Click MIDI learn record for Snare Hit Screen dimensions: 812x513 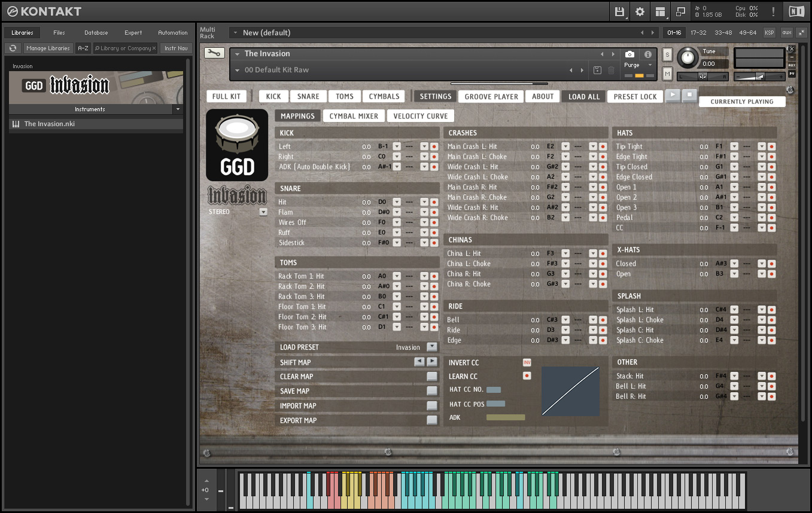click(x=434, y=202)
